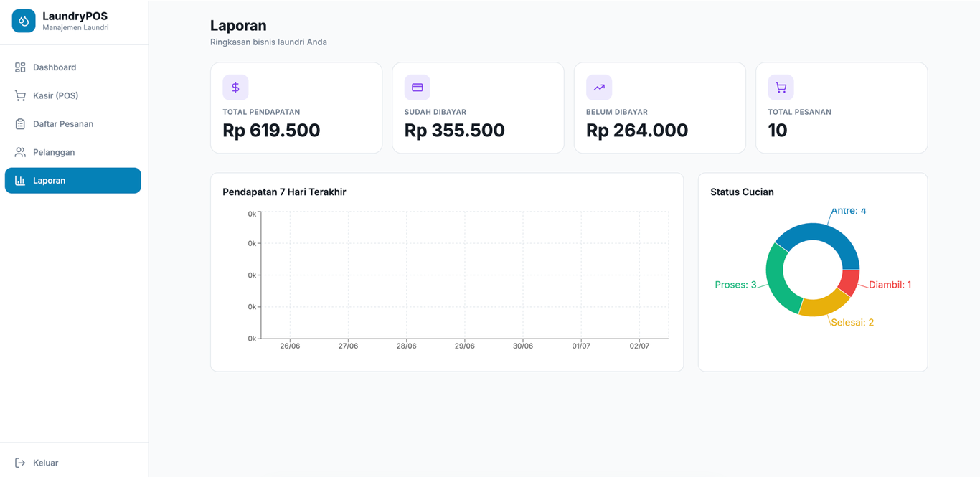Click the 01/07 date on chart axis
This screenshot has height=477, width=980.
tap(581, 346)
